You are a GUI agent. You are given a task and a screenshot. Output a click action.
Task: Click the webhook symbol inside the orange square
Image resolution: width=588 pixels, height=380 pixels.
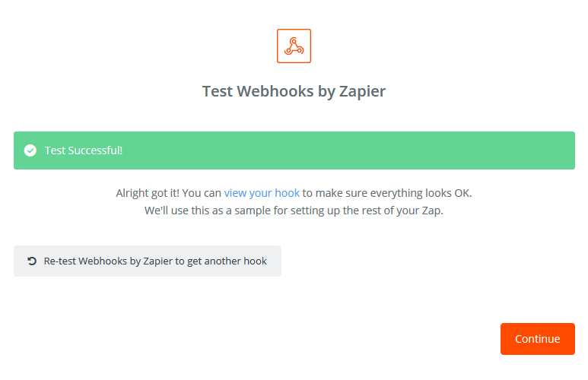(x=294, y=46)
